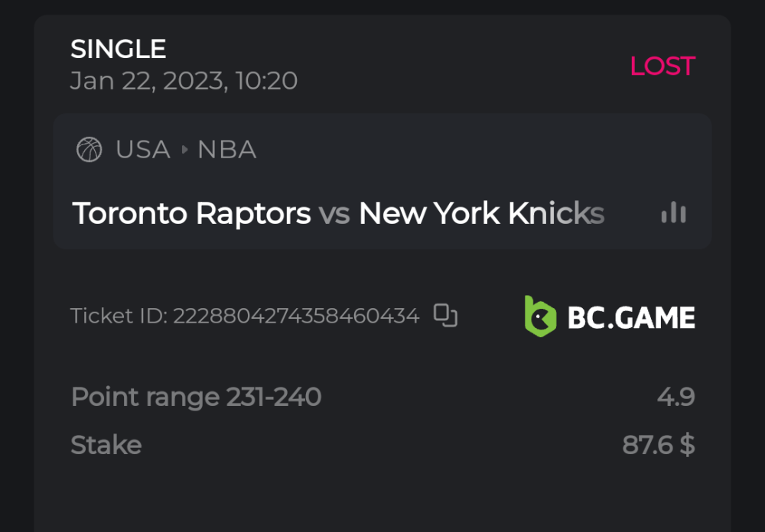Click the 87.6 $ stake amount

(x=658, y=445)
